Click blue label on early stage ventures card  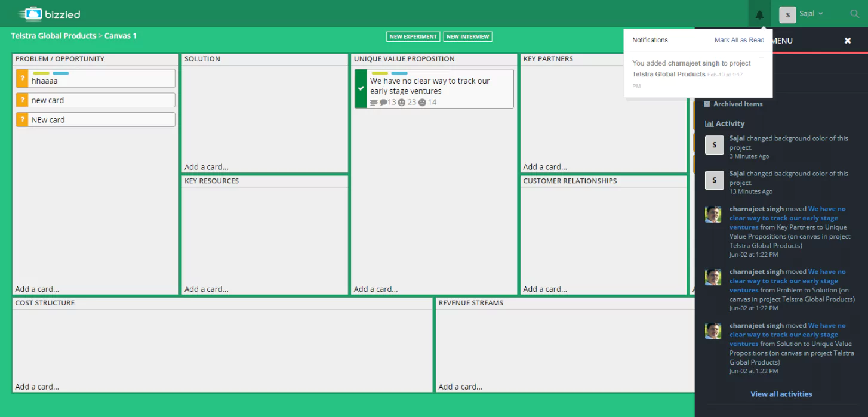tap(399, 73)
